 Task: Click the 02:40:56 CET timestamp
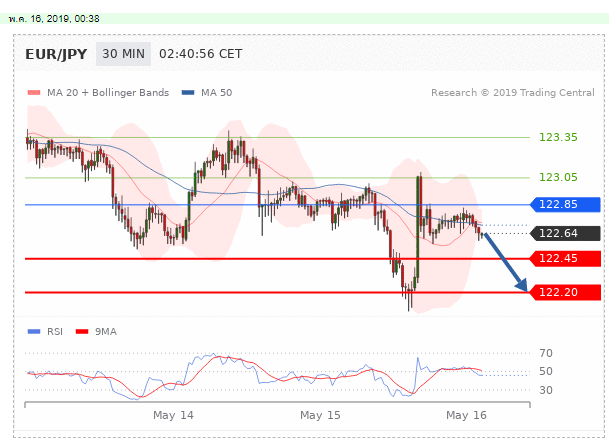click(x=200, y=54)
